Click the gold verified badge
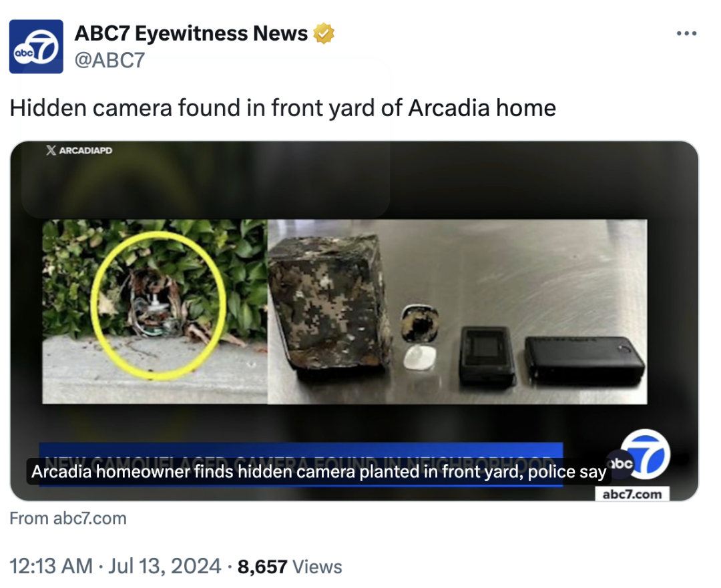Screen dimensions: 721x588 click(x=324, y=33)
